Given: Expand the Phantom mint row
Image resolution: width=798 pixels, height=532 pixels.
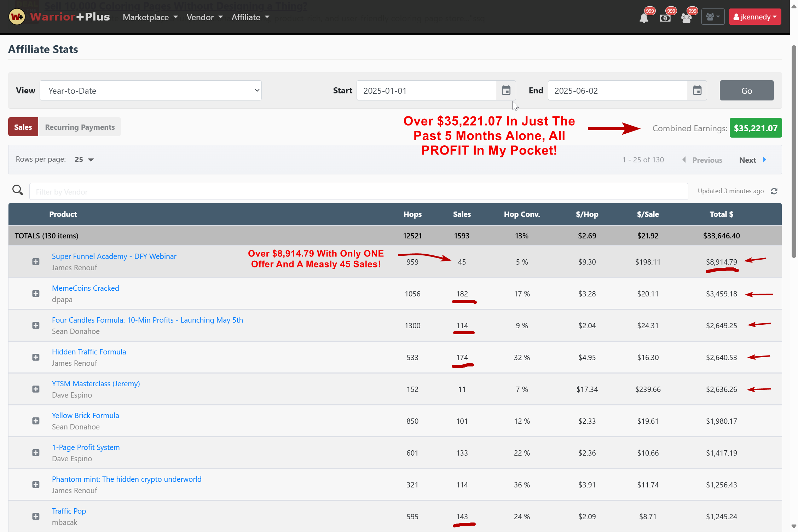Looking at the screenshot, I should (x=36, y=485).
